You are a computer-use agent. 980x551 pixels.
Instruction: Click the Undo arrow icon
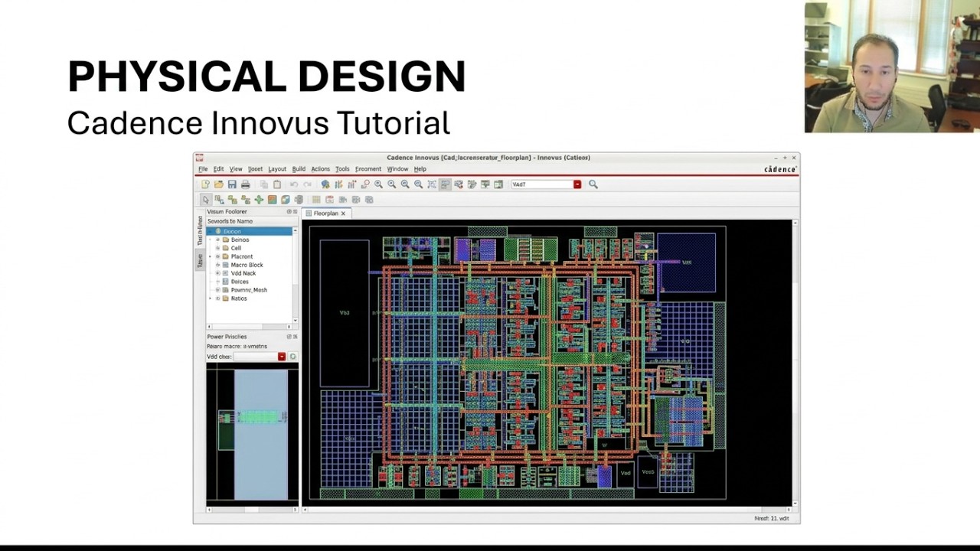click(294, 184)
